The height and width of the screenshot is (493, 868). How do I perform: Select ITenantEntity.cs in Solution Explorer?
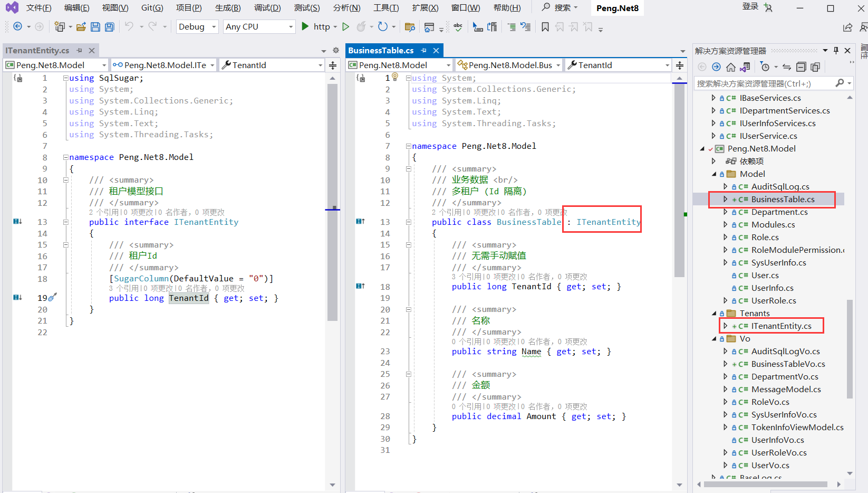tap(781, 326)
